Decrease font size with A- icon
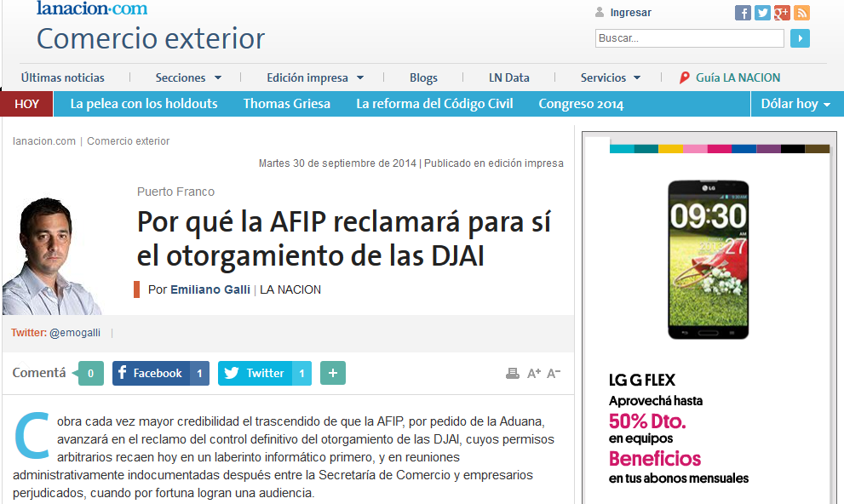The width and height of the screenshot is (844, 504). point(554,373)
